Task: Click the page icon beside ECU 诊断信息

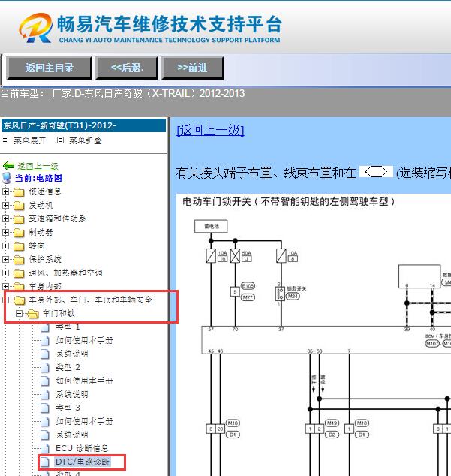Action: click(x=44, y=448)
